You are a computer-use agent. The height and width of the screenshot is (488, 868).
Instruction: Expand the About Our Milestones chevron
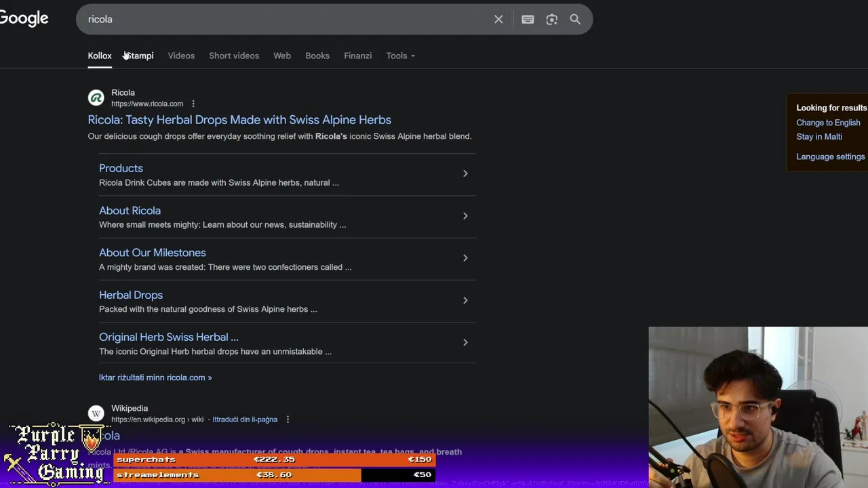(x=465, y=258)
